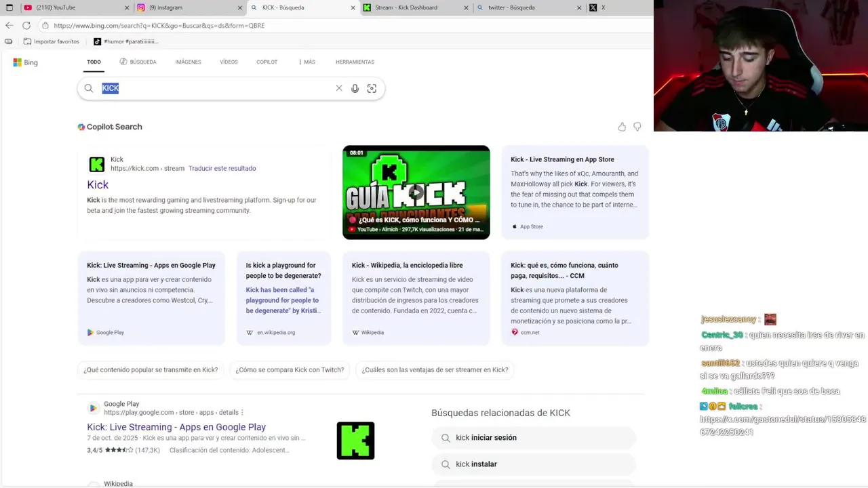Clear the search box with X

339,88
